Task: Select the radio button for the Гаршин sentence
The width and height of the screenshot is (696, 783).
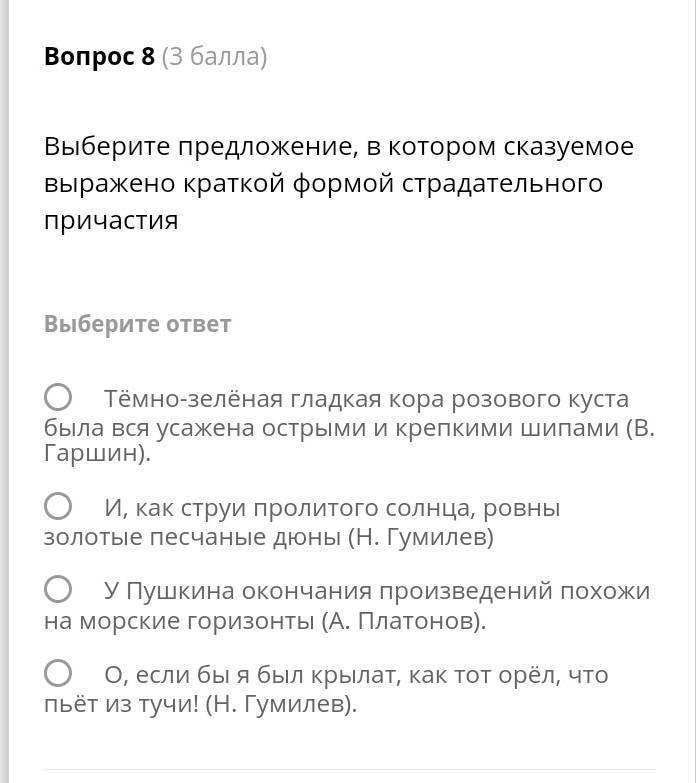Action: point(58,398)
